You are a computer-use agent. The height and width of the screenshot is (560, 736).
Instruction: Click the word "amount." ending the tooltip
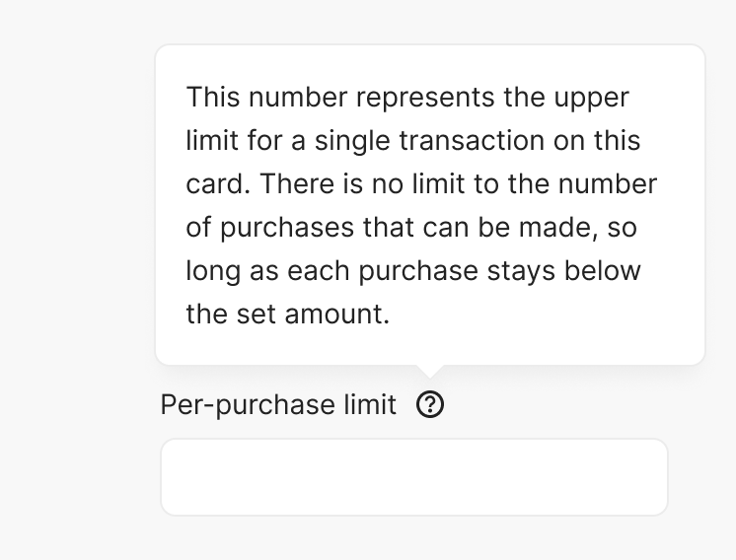click(337, 315)
